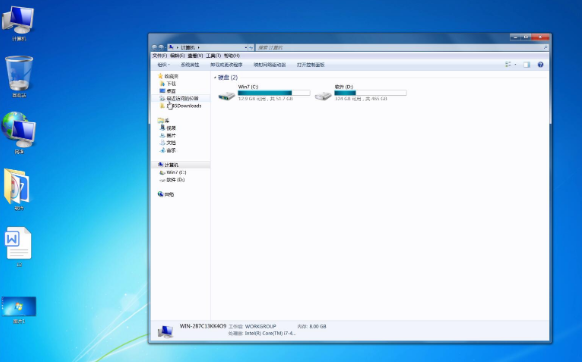Toggle the preview pane icon
Image resolution: width=582 pixels, height=362 pixels.
(x=526, y=65)
